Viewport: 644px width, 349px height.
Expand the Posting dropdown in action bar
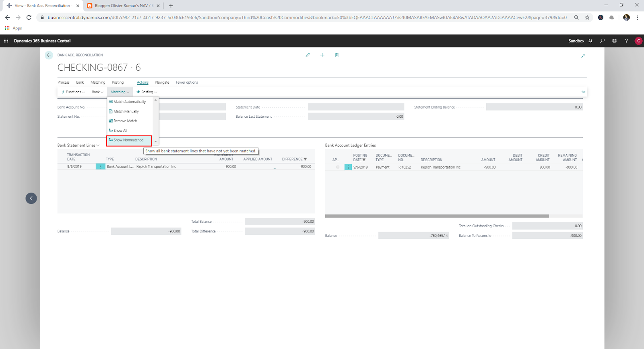(x=147, y=92)
